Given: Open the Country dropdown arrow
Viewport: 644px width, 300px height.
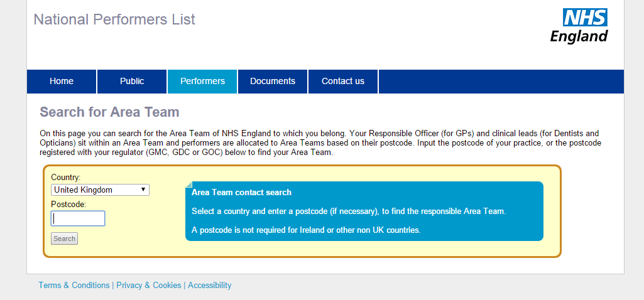Looking at the screenshot, I should point(143,190).
